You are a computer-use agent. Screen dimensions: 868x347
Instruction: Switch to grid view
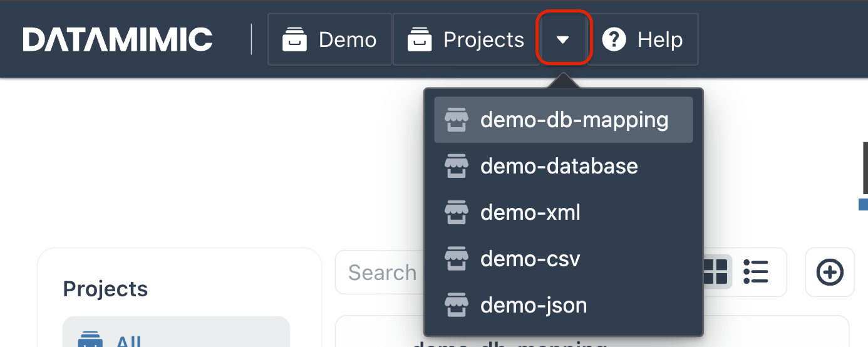pos(716,272)
